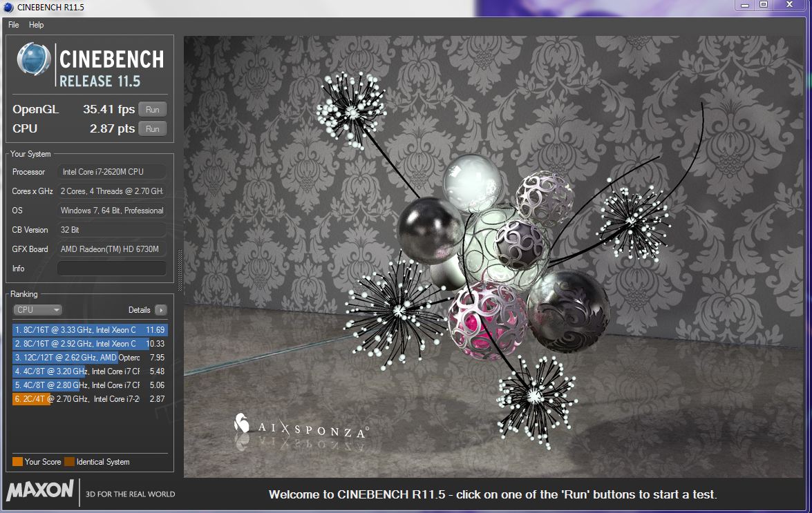Click the OpenGL score 35.41 fps

pos(108,110)
